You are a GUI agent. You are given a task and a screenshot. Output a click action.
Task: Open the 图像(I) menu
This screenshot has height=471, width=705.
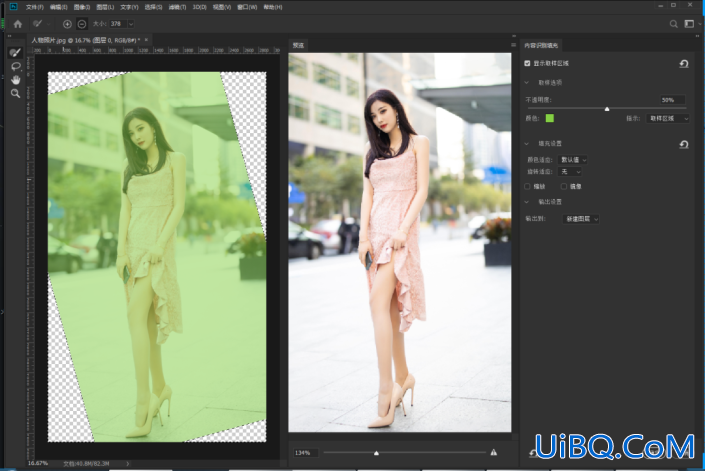(x=82, y=7)
